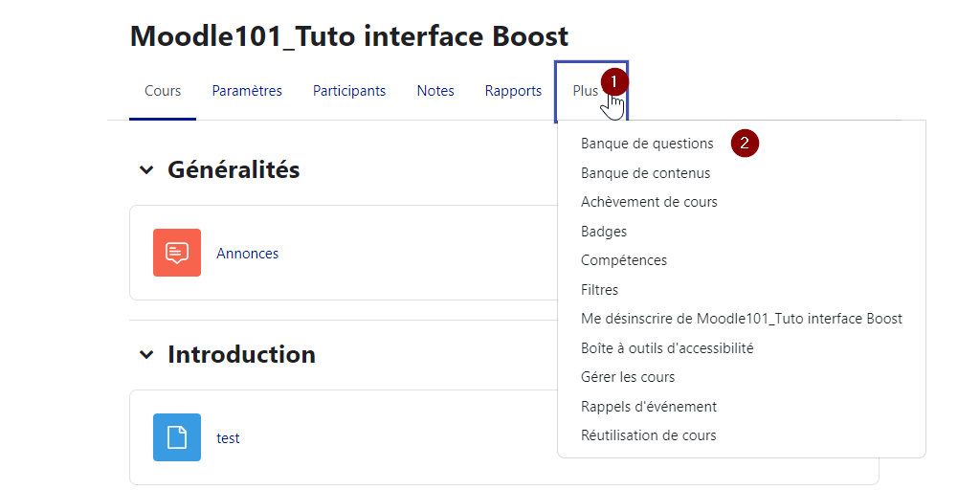Open Boîte à outils d'accessibilité
The width and height of the screenshot is (980, 490).
tap(667, 348)
